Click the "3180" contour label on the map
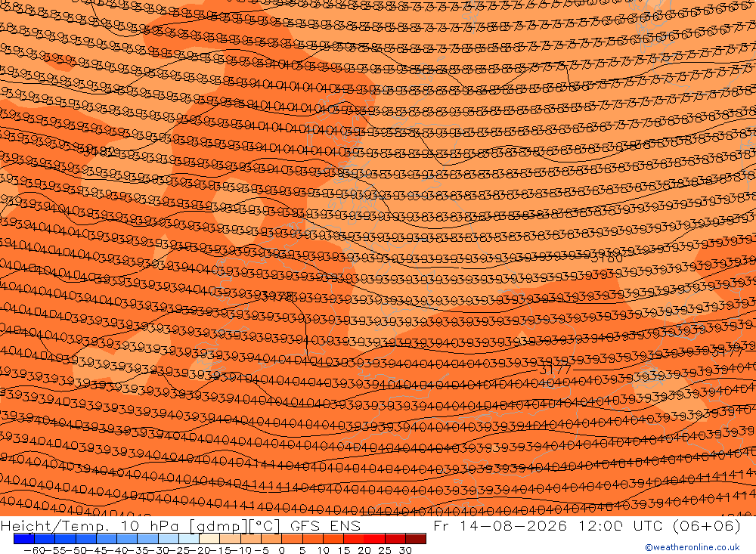The width and height of the screenshot is (756, 554). pyautogui.click(x=607, y=258)
